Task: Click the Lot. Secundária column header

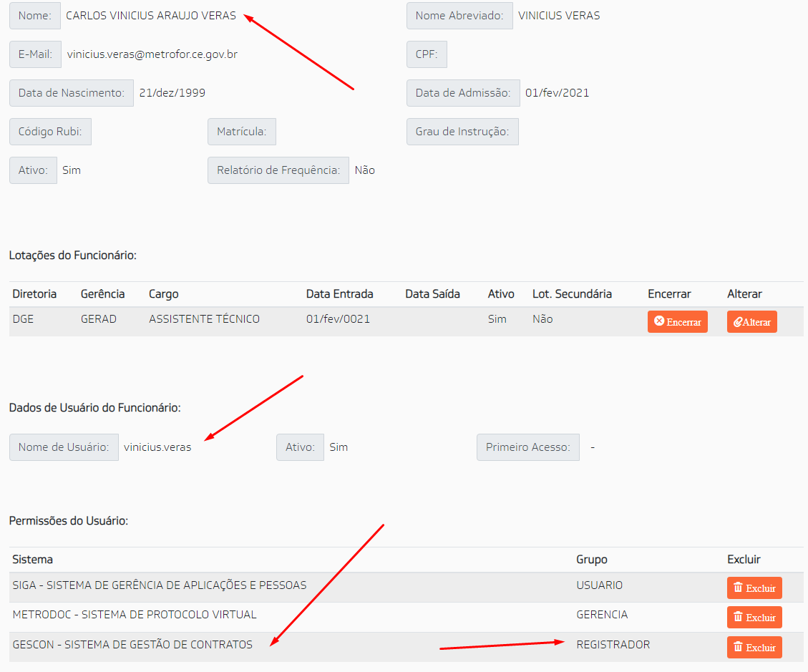Action: [x=572, y=293]
